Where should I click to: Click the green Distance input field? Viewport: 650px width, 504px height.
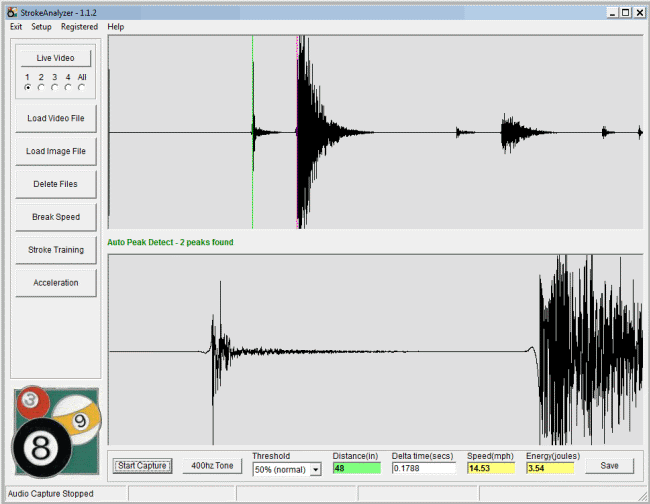tap(356, 468)
